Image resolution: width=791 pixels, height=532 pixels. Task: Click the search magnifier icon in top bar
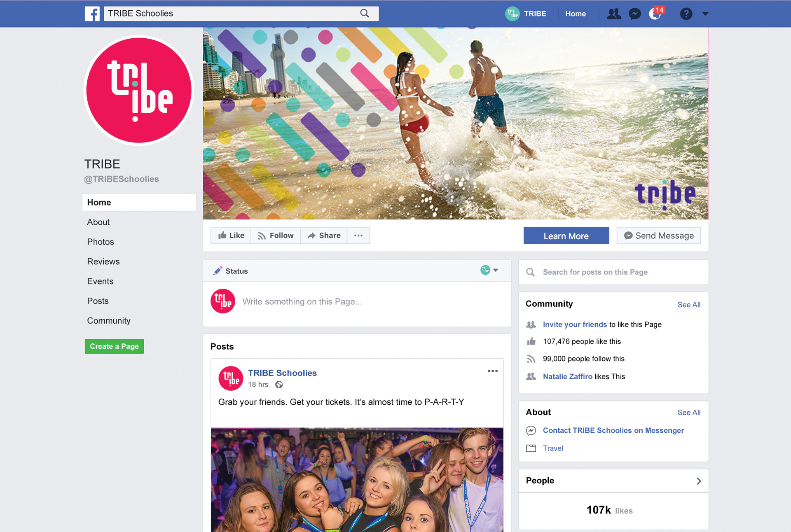tap(365, 13)
